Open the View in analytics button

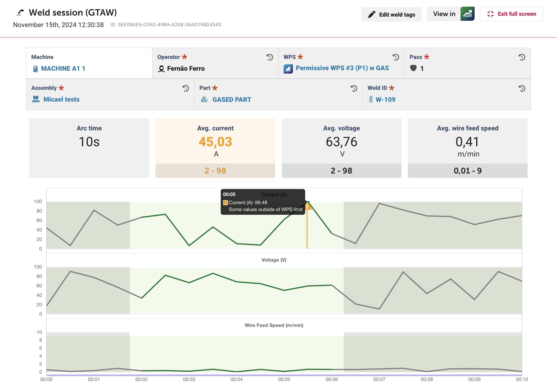451,14
